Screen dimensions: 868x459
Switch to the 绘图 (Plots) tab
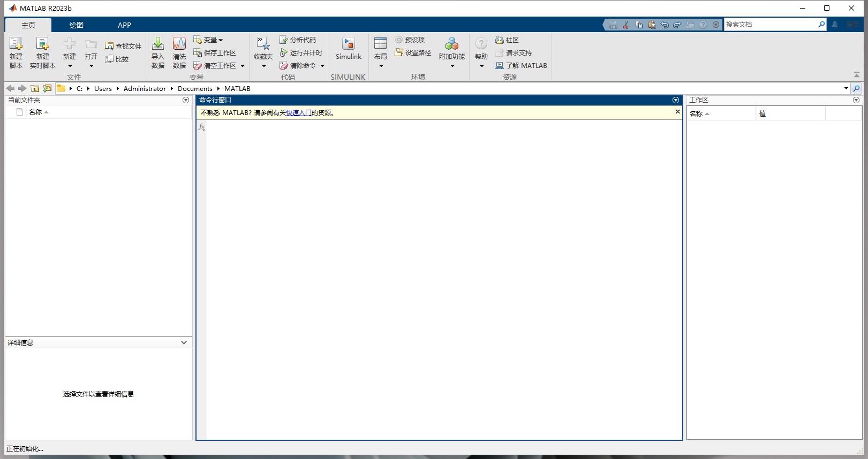point(77,25)
